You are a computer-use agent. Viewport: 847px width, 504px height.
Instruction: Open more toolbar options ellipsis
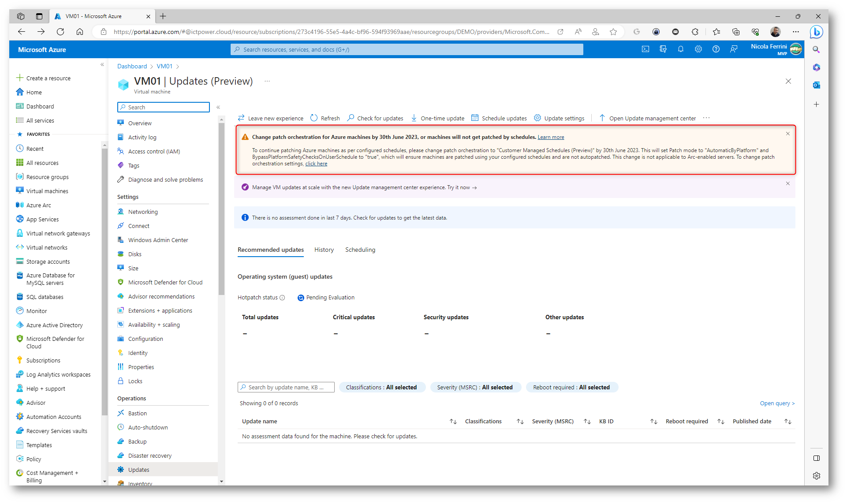pos(706,118)
